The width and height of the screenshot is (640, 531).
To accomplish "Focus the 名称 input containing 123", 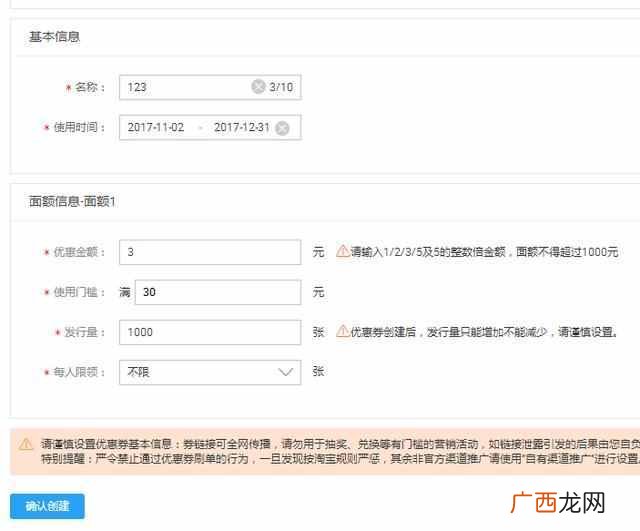I will [x=210, y=87].
